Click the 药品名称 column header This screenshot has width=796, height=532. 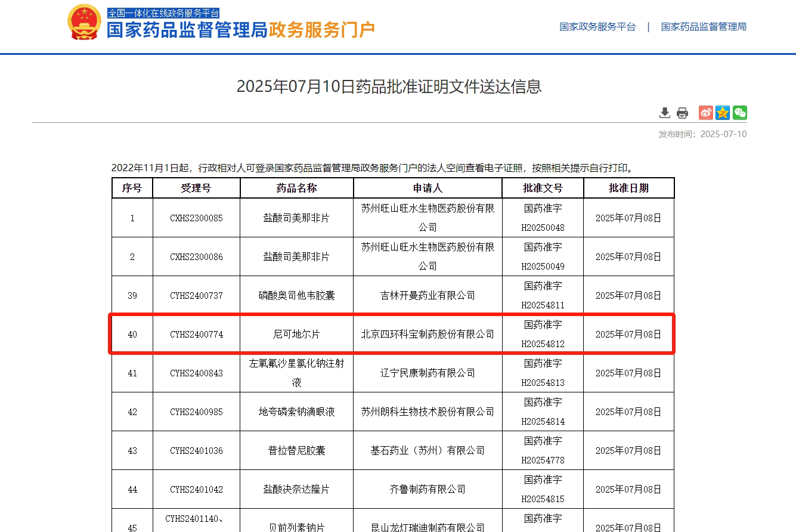pos(296,188)
